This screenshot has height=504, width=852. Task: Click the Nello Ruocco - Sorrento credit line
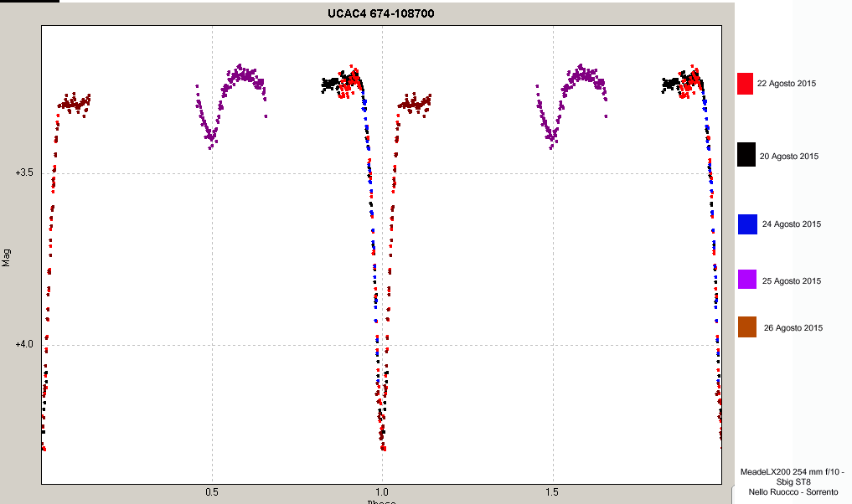(793, 492)
